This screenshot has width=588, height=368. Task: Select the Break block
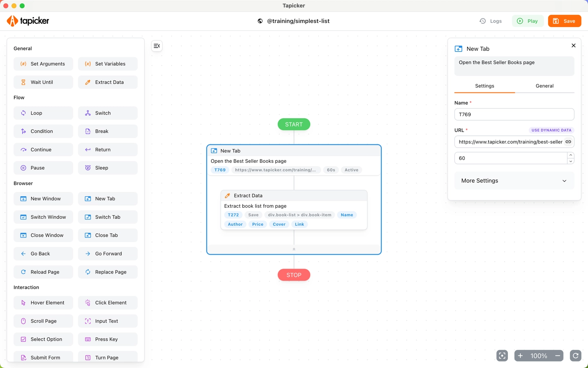tap(108, 131)
